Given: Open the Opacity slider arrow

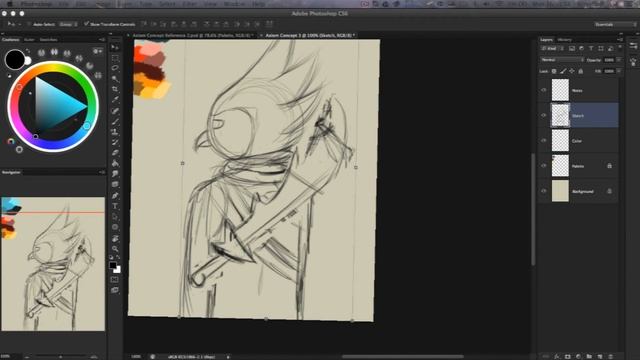Looking at the screenshot, I should coord(619,60).
